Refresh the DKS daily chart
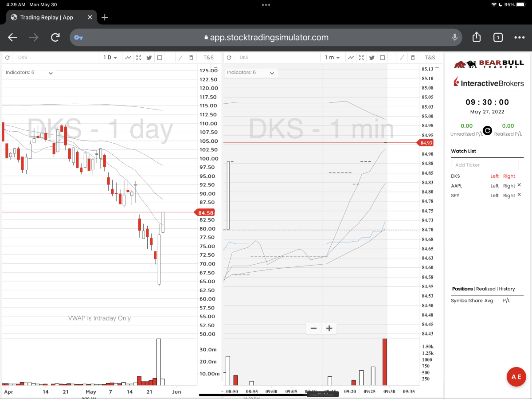 tap(7, 58)
